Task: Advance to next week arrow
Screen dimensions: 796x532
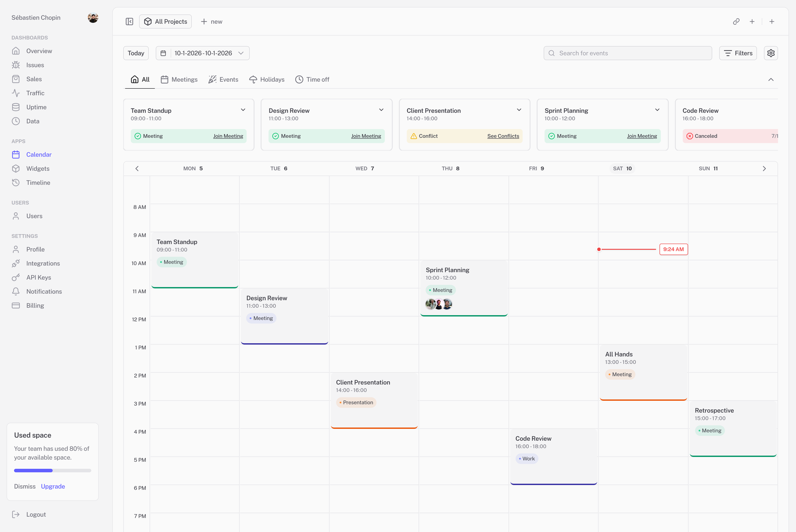Action: pos(764,169)
